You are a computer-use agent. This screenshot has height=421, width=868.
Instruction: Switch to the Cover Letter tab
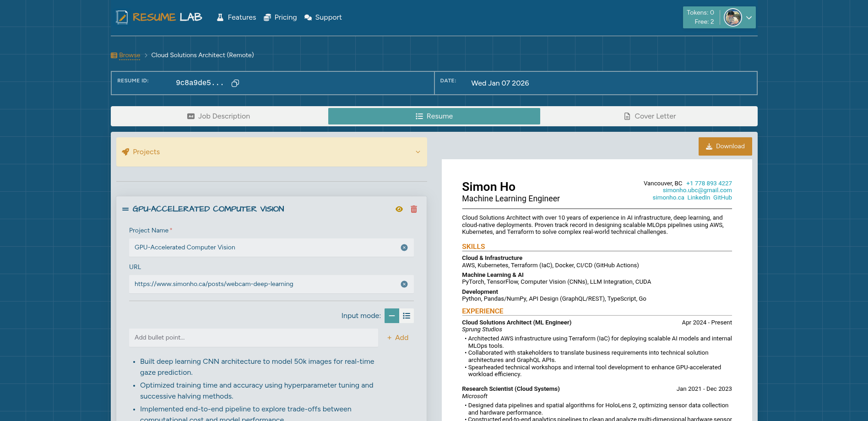click(x=650, y=116)
